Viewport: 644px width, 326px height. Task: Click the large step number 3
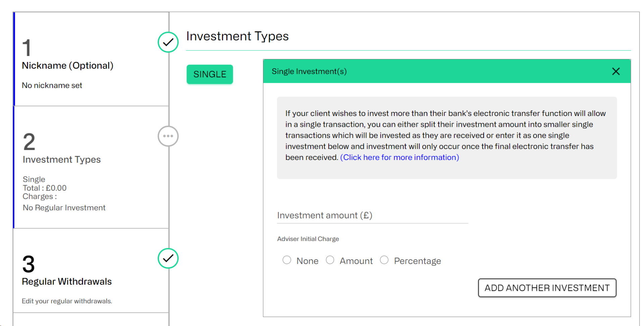click(29, 264)
